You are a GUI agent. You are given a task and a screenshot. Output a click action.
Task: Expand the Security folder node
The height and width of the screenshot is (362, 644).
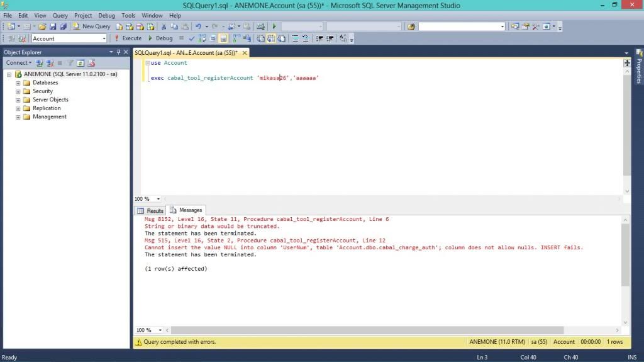[x=18, y=91]
